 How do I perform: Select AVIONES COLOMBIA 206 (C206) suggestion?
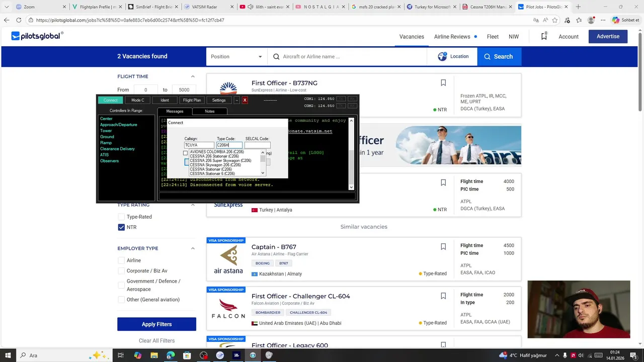pyautogui.click(x=217, y=152)
